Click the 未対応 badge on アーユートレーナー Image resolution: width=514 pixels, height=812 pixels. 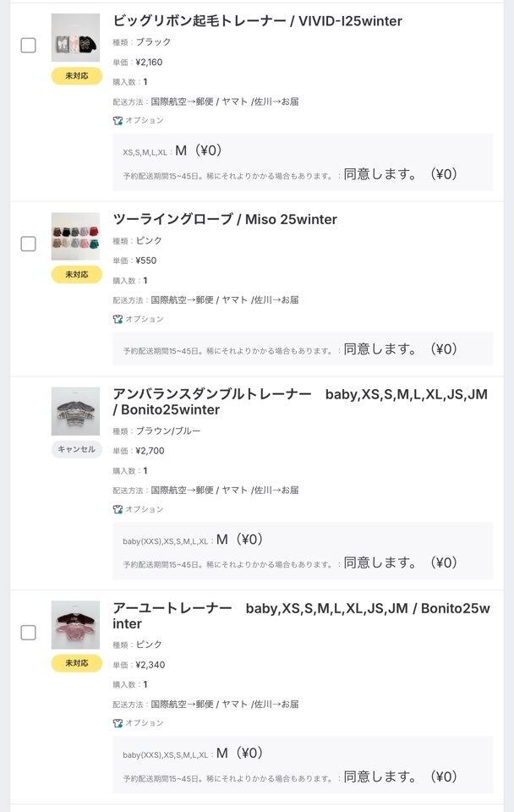tap(77, 664)
